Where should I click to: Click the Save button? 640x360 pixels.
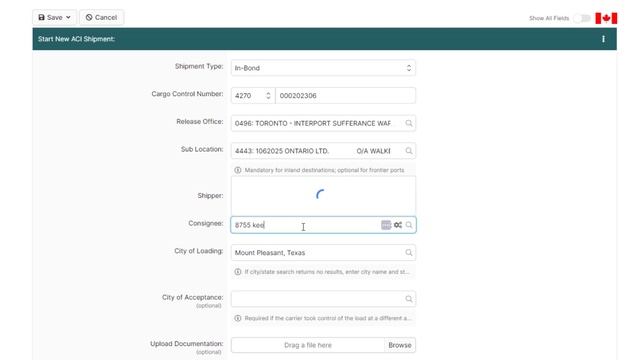[x=54, y=18]
